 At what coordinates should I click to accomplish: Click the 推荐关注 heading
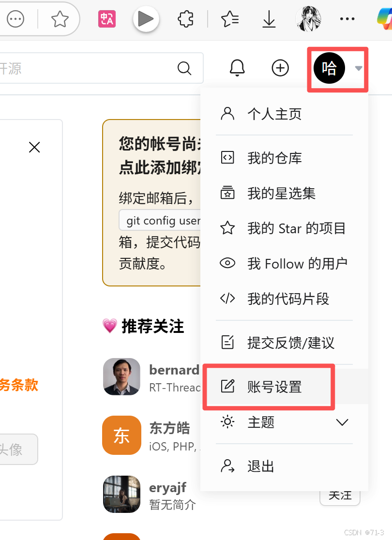point(152,326)
